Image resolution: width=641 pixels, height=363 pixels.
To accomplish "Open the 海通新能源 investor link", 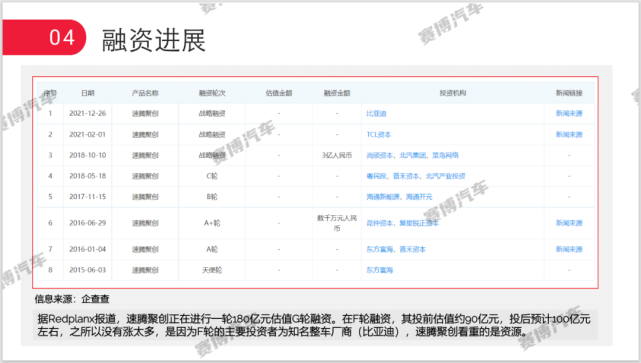I will pos(383,197).
